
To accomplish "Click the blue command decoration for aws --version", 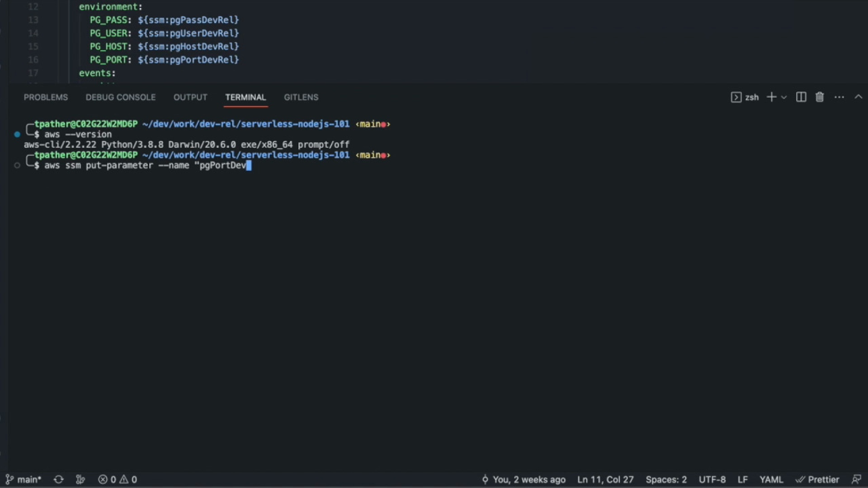I will pos(17,134).
